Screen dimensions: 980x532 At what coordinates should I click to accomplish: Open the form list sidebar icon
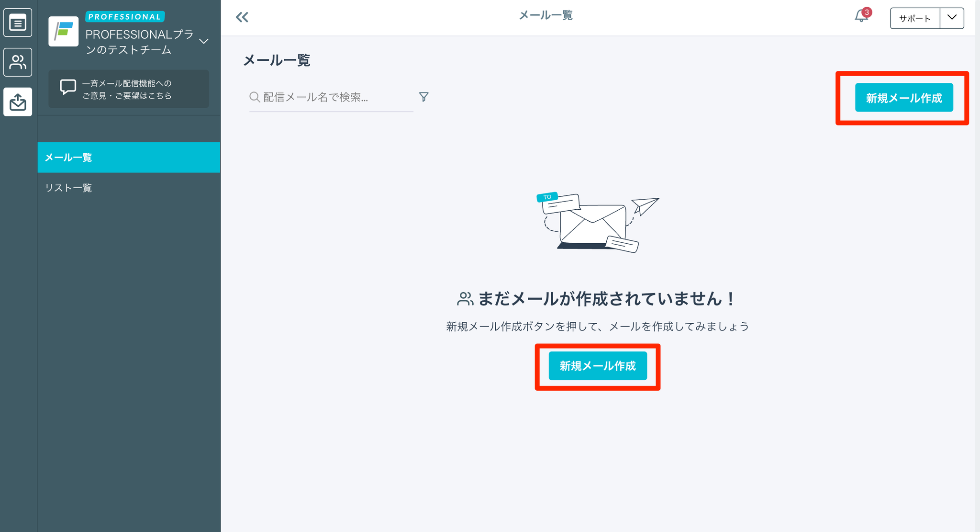[18, 23]
